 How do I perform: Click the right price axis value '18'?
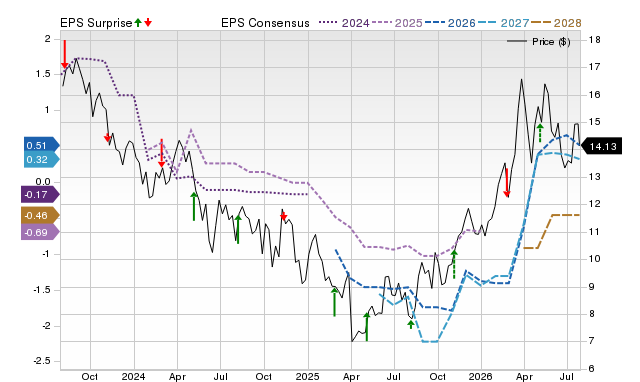595,40
